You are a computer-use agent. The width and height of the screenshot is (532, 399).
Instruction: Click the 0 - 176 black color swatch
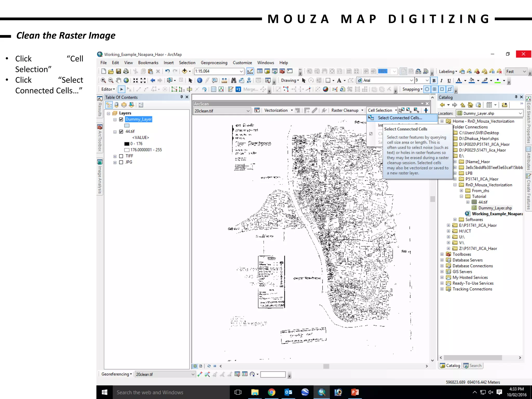pos(127,144)
